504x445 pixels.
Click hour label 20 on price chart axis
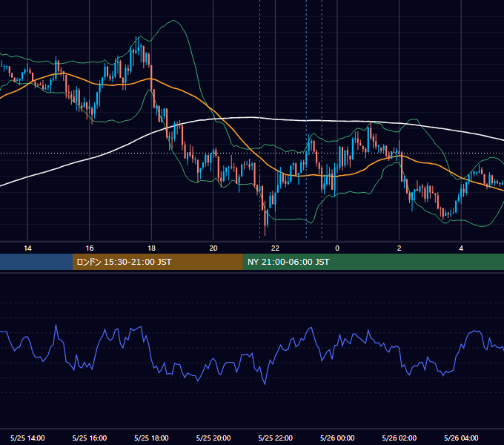213,248
